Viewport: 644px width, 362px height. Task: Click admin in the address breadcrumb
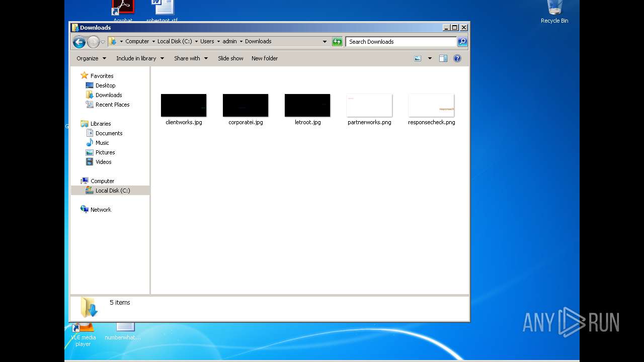click(x=229, y=41)
